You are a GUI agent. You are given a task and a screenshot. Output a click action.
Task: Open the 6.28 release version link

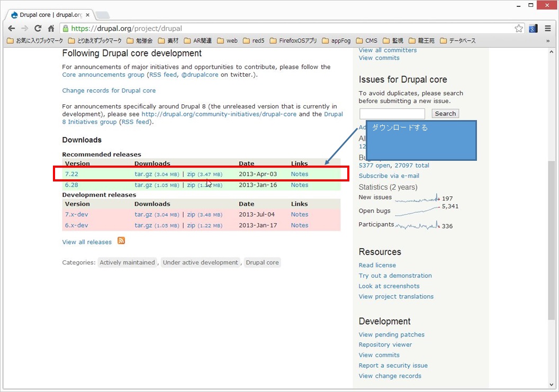71,185
